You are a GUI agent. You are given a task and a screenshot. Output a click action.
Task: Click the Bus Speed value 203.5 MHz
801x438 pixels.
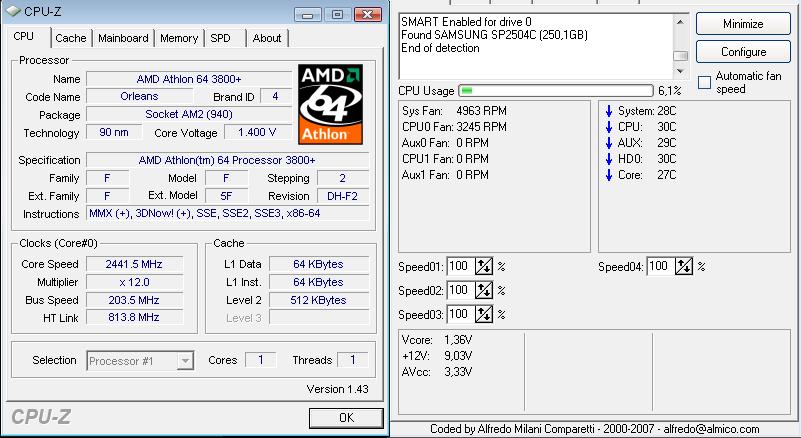[134, 300]
